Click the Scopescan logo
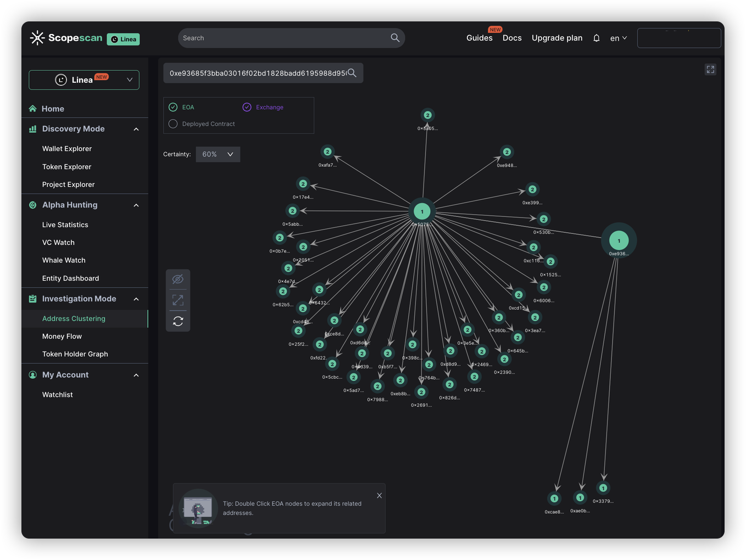The height and width of the screenshot is (560, 746). click(66, 38)
